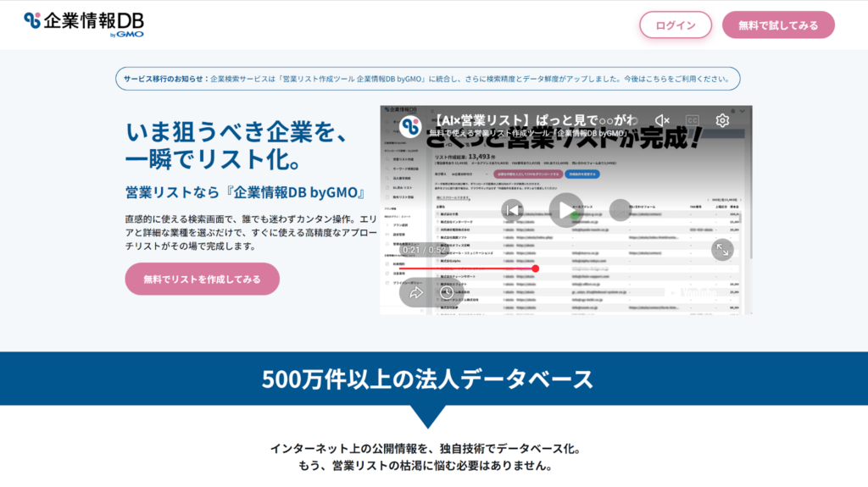The height and width of the screenshot is (487, 868).
Task: Play the video with center play button
Action: click(565, 210)
